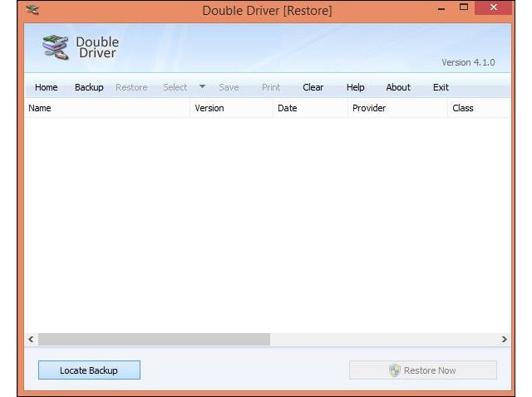This screenshot has width=532, height=397.
Task: Minimize the Double Driver window
Action: click(x=441, y=9)
